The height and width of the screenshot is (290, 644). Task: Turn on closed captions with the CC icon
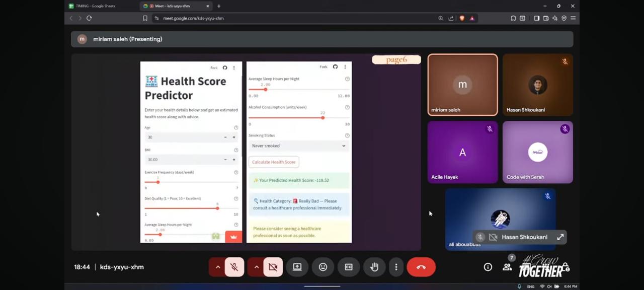coord(348,267)
